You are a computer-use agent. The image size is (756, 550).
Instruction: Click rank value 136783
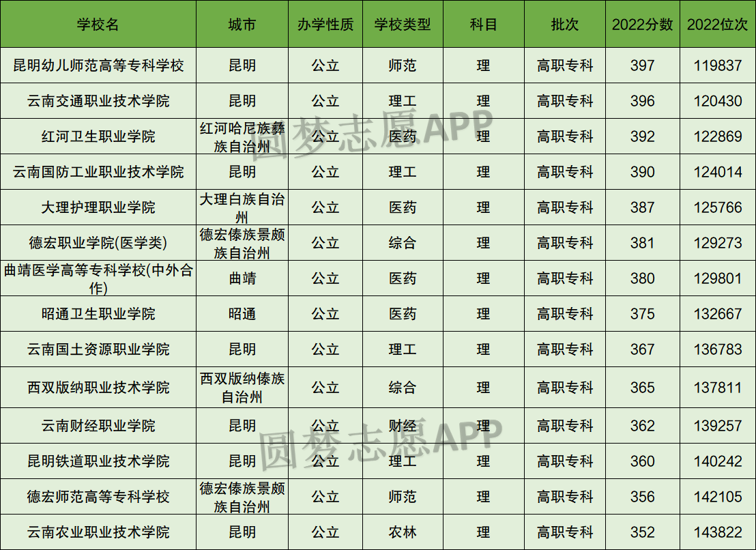(717, 349)
